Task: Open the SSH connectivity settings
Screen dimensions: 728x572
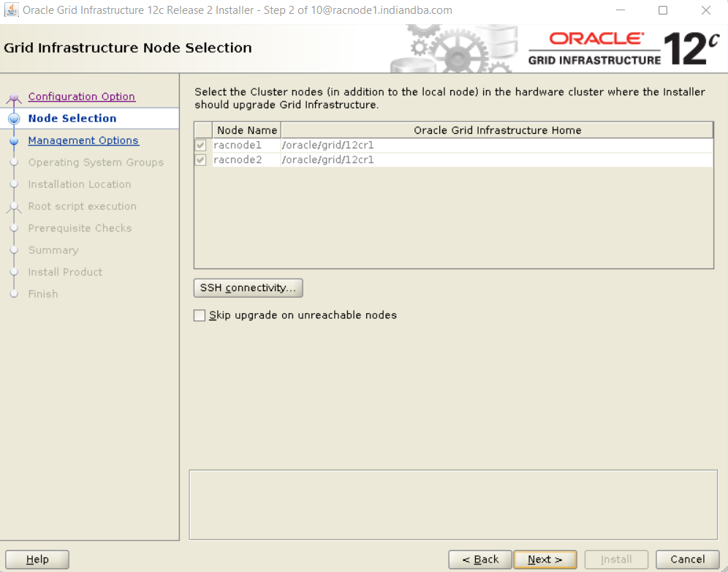Action: pyautogui.click(x=248, y=287)
